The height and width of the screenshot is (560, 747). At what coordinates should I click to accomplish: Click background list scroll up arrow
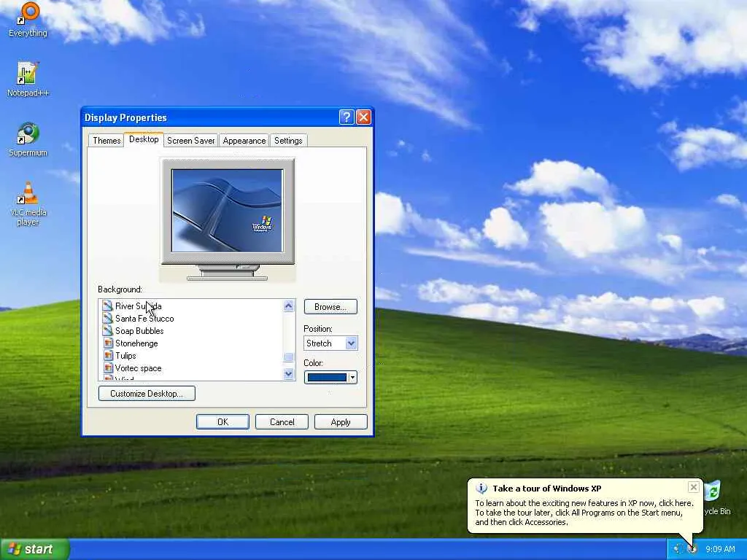point(288,306)
